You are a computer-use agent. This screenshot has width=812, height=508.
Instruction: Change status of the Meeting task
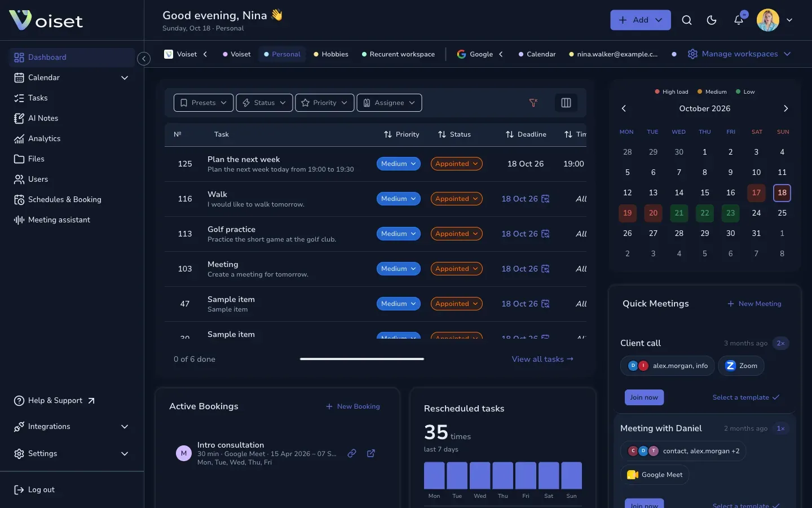point(457,269)
